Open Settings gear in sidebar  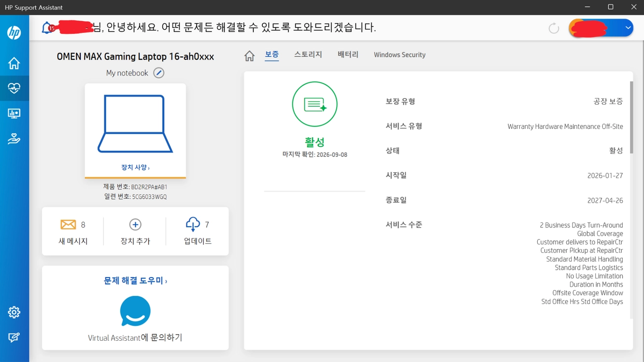pos(14,312)
